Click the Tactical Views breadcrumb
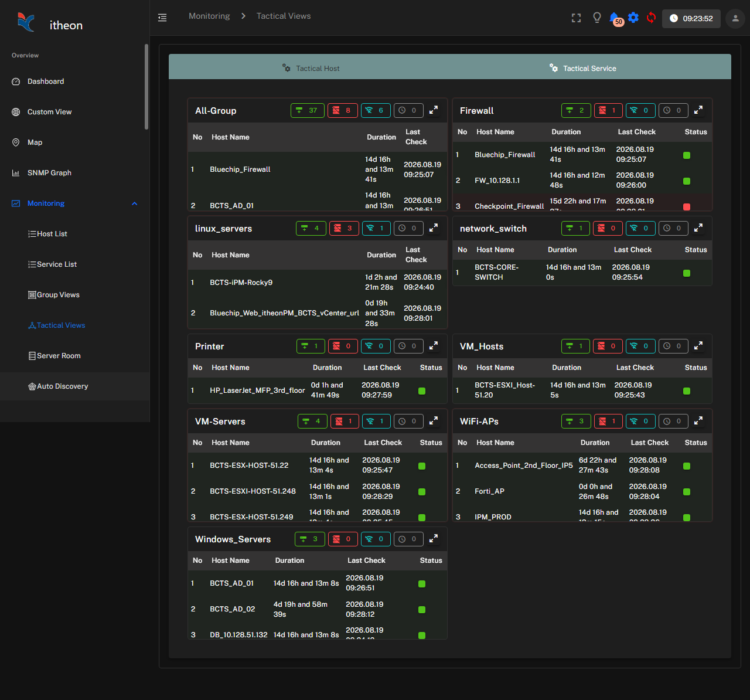This screenshot has height=700, width=750. coord(284,16)
